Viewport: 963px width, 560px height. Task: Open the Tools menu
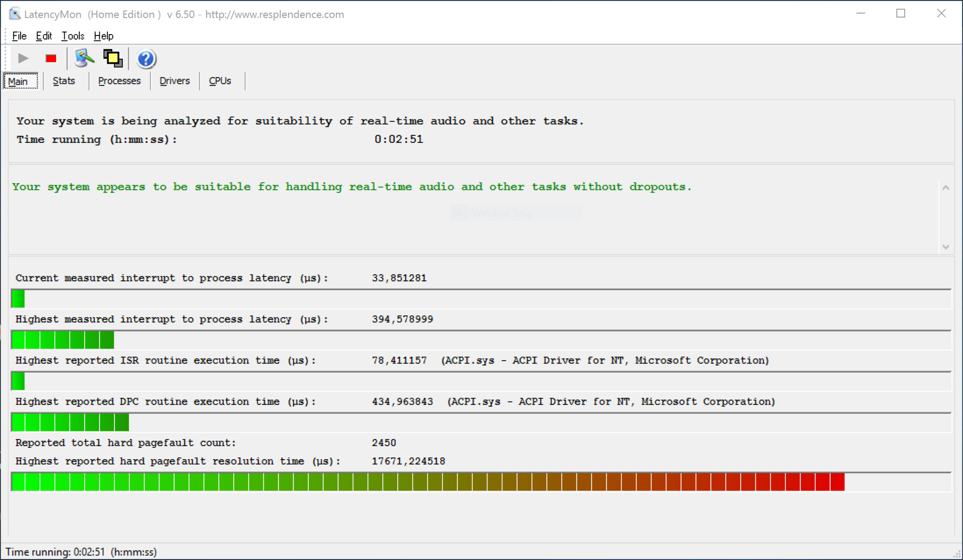pyautogui.click(x=73, y=36)
